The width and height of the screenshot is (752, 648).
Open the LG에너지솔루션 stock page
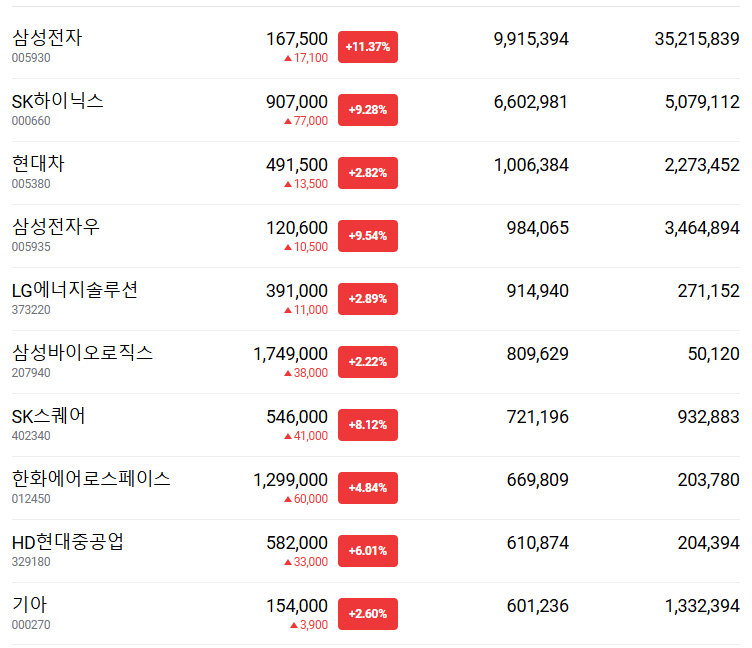[x=75, y=290]
